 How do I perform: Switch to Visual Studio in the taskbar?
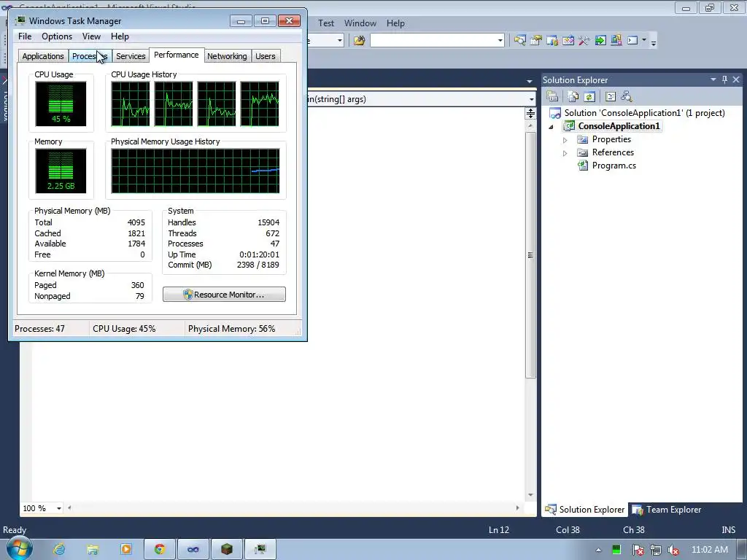(x=193, y=550)
